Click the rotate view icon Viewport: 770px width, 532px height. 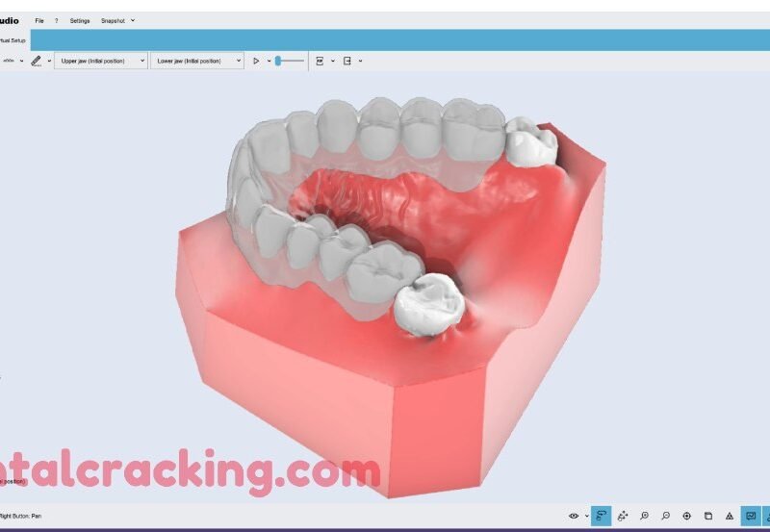click(623, 516)
